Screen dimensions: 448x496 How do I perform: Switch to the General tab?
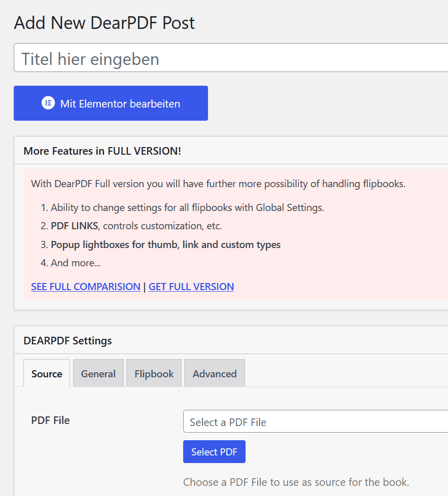click(98, 374)
